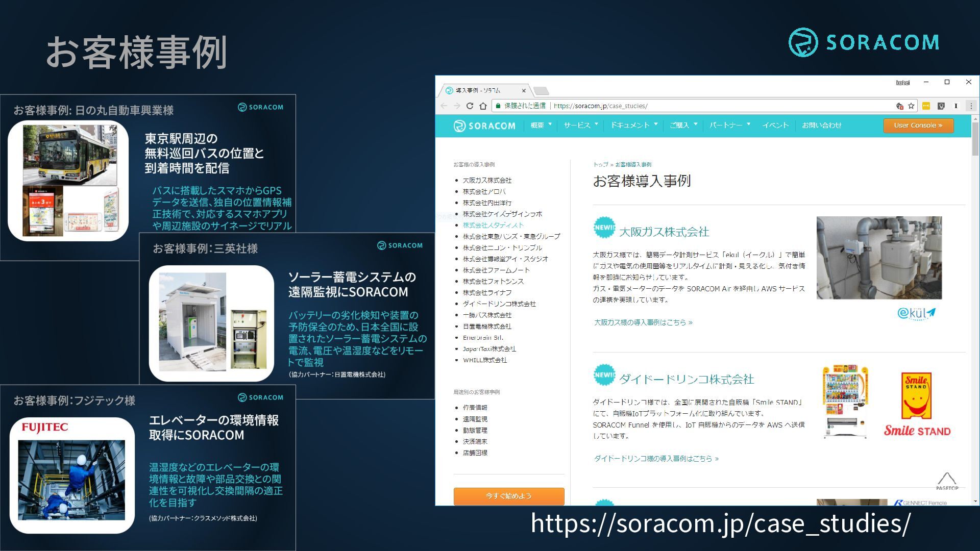The image size is (980, 551).
Task: Click the gas meter photo for 大阪ガス
Action: coord(879,258)
